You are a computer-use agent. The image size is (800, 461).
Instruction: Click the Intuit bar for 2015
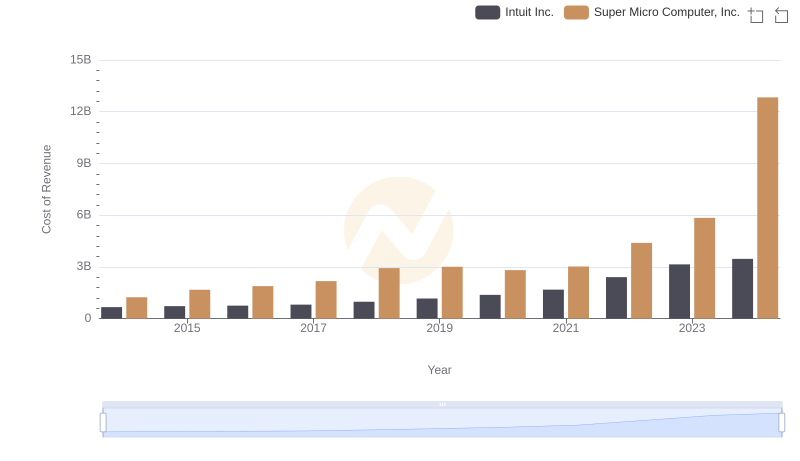[174, 313]
